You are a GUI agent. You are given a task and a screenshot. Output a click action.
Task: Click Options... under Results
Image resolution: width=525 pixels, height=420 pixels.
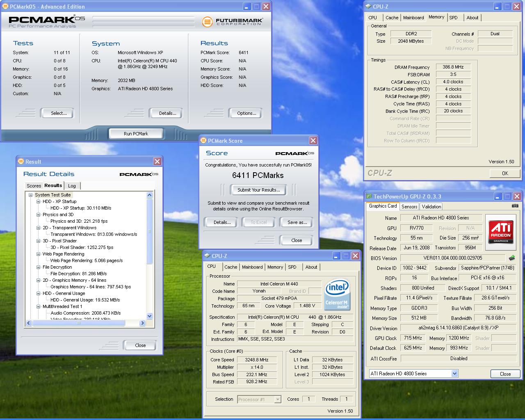pyautogui.click(x=245, y=113)
